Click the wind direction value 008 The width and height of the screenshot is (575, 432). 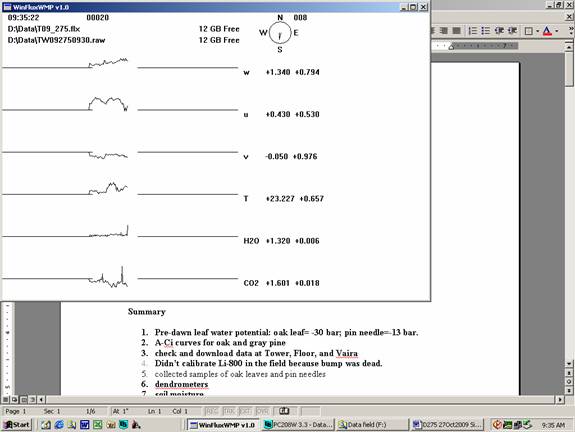coord(300,18)
